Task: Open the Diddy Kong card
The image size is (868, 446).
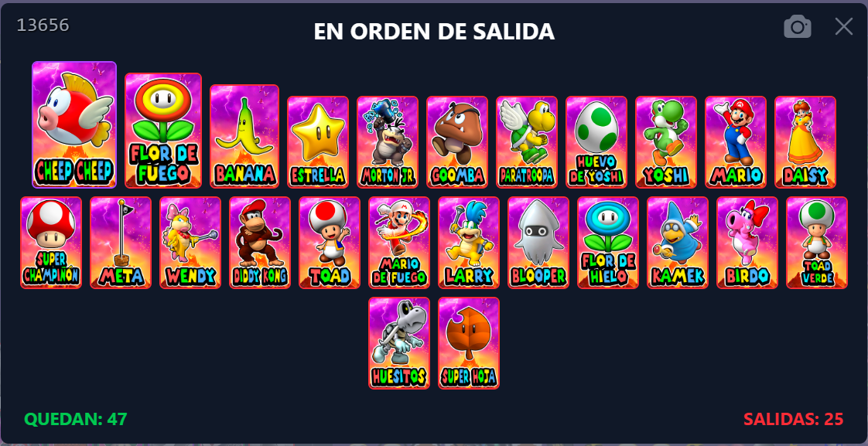Action: coord(260,243)
